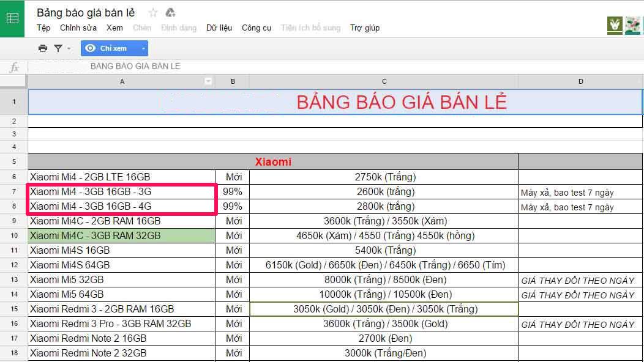Star the document Bảng báo giá bán lẻ
The image size is (644, 362).
point(153,13)
